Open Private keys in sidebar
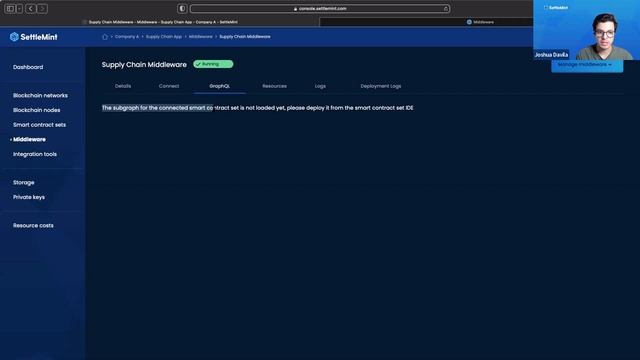 click(29, 197)
